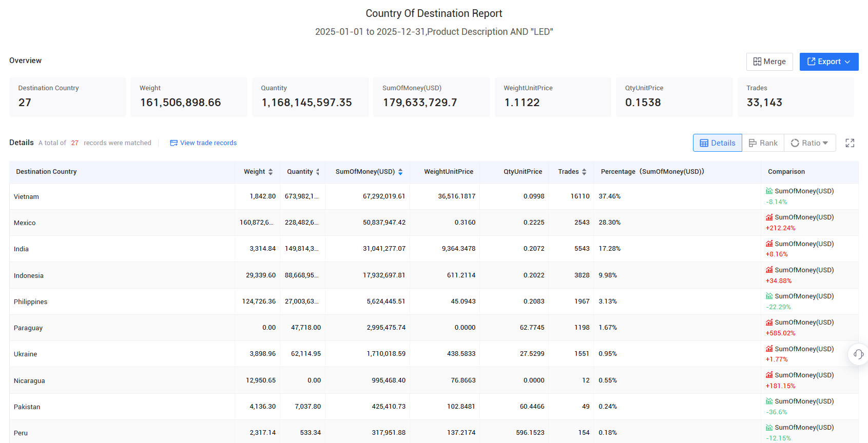Image resolution: width=868 pixels, height=443 pixels.
Task: Click Ukraine comparison chart icon
Action: click(769, 349)
